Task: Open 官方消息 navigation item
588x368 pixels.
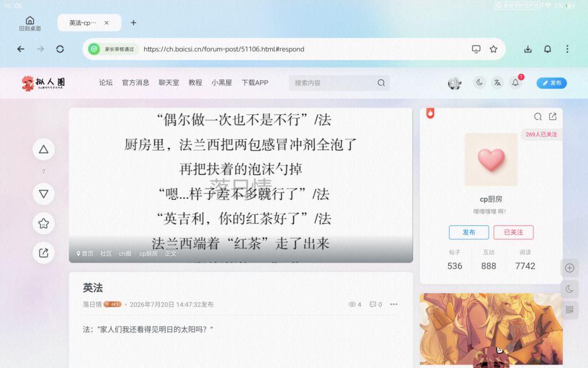Action: tap(136, 83)
